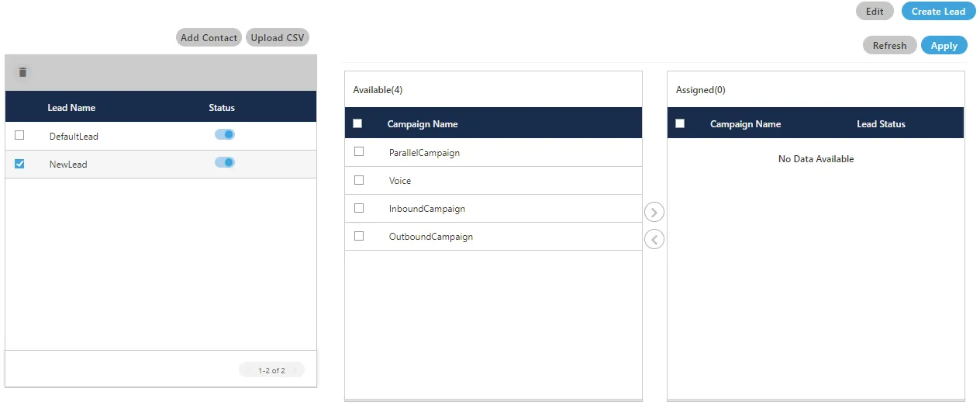Click the Lead Status column header
Screen dimensions: 980x409
click(881, 124)
